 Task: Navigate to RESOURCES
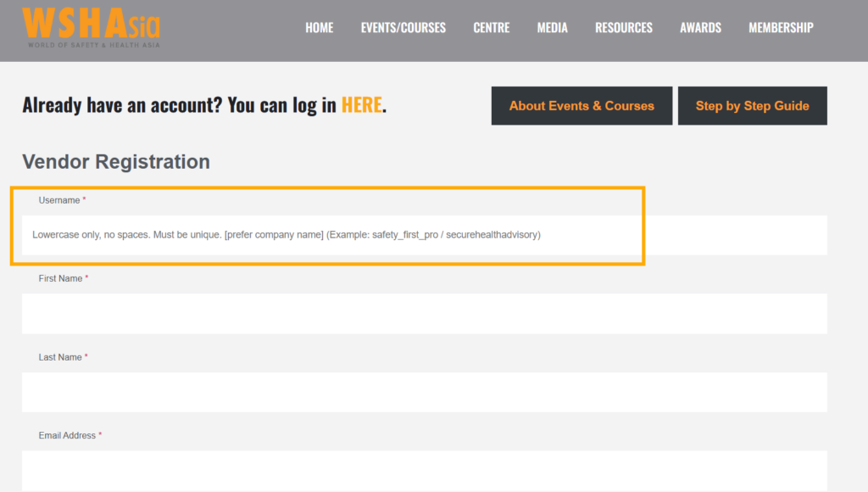[x=623, y=28]
